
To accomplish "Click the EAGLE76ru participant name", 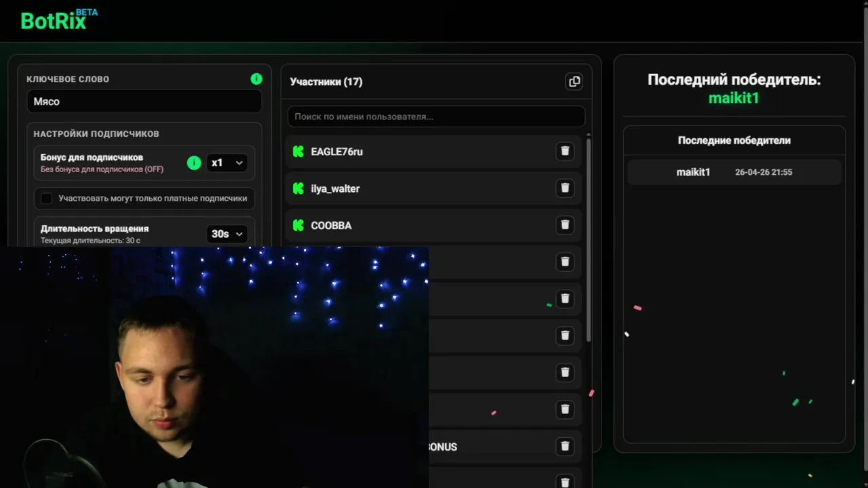I will pyautogui.click(x=336, y=152).
